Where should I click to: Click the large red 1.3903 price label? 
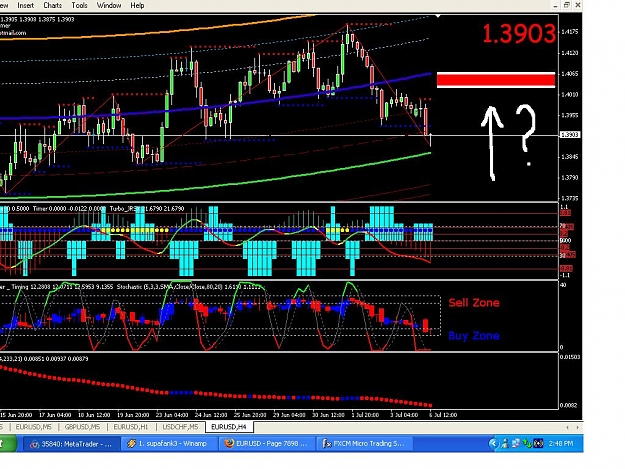coord(519,34)
